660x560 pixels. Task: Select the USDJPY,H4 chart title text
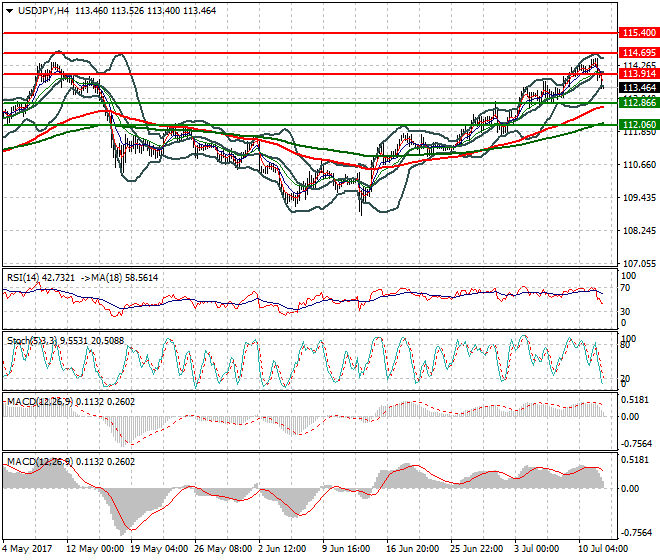(43, 11)
